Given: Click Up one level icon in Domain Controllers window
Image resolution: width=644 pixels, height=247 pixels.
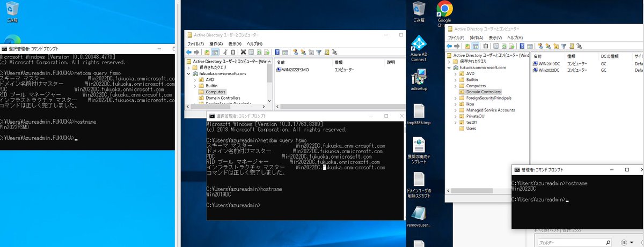Looking at the screenshot, I should point(467,46).
